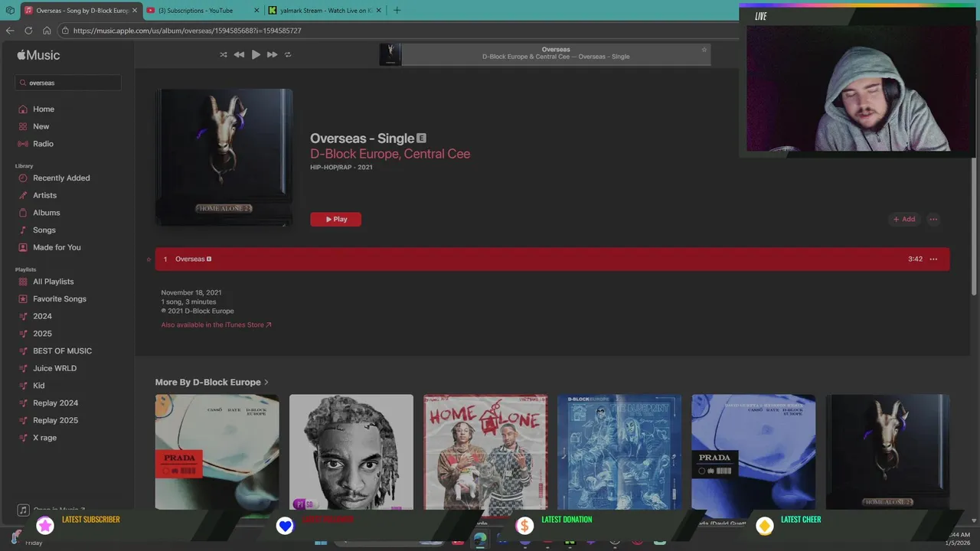
Task: Open the black-and-white face portrait album
Action: click(351, 452)
